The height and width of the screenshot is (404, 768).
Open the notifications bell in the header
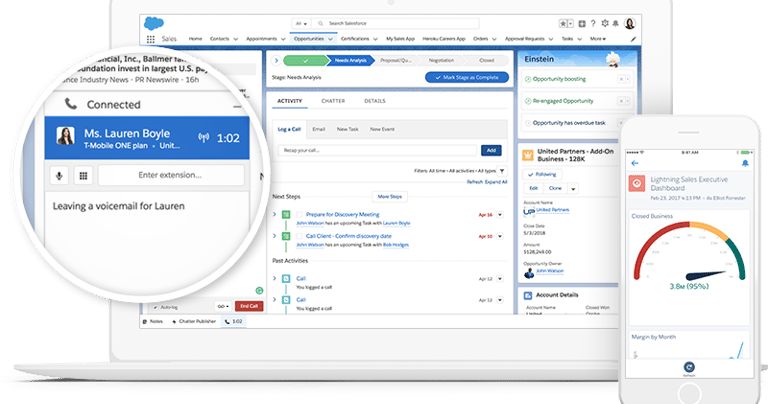pos(616,24)
